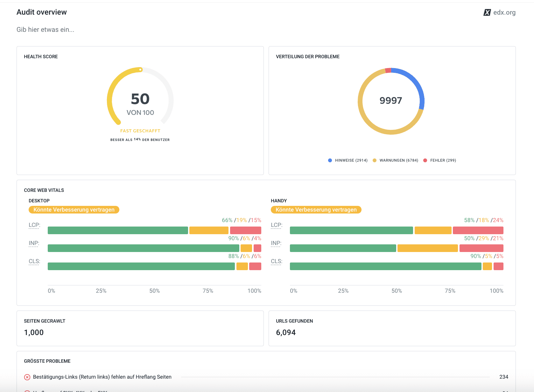
Task: Click 'BESSER ALS 14% DER BENUTZER' text
Action: coord(140,140)
